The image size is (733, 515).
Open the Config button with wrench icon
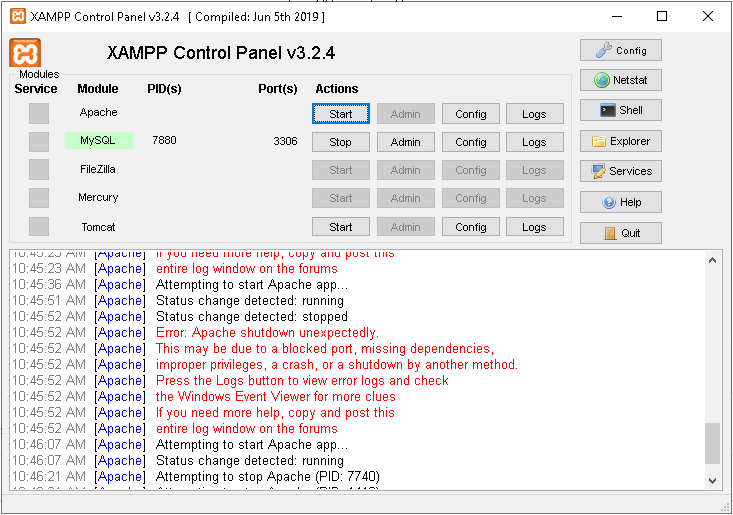pos(621,50)
